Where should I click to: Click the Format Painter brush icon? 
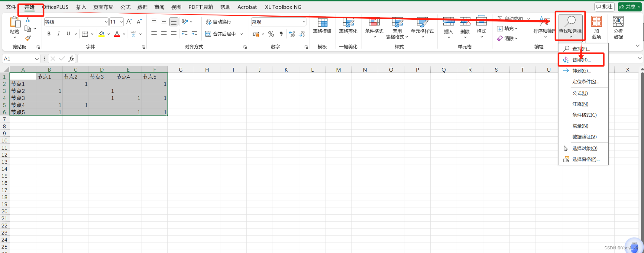click(x=28, y=38)
